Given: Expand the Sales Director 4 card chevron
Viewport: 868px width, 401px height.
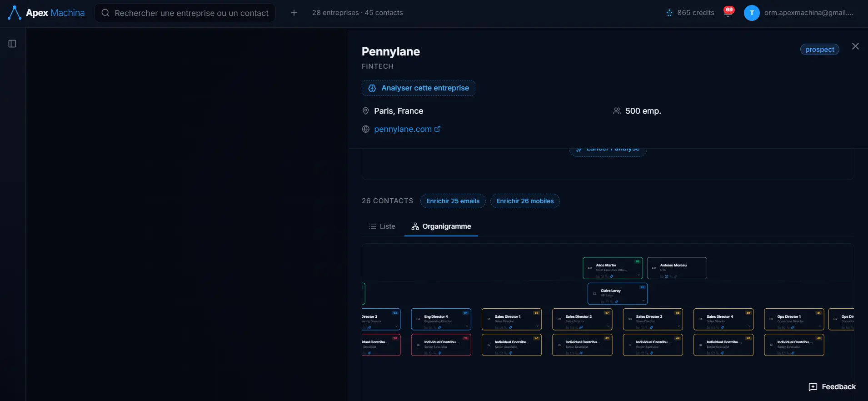Looking at the screenshot, I should click(x=749, y=326).
